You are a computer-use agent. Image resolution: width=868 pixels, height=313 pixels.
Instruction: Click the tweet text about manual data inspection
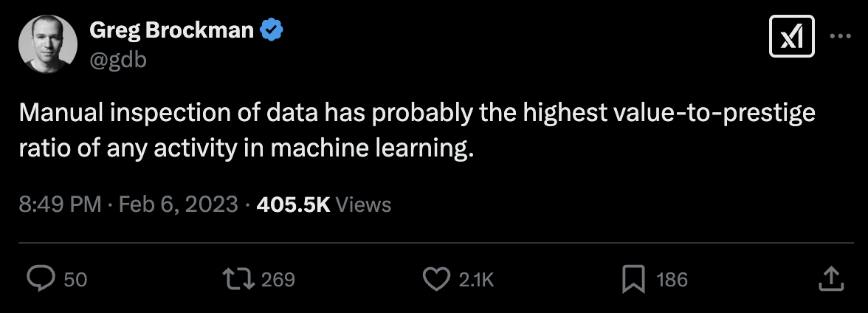(417, 131)
